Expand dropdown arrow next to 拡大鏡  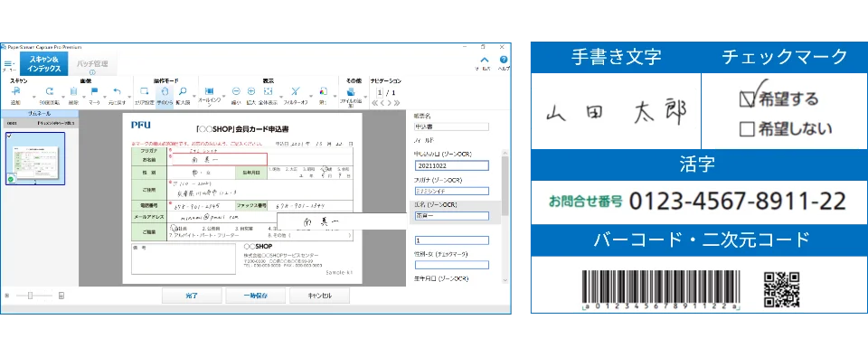click(x=193, y=98)
